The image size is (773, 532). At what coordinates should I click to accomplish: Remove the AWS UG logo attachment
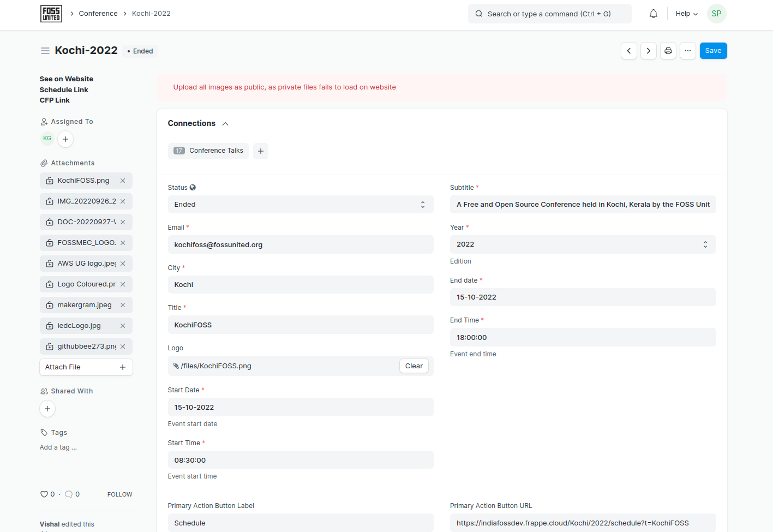tap(123, 264)
